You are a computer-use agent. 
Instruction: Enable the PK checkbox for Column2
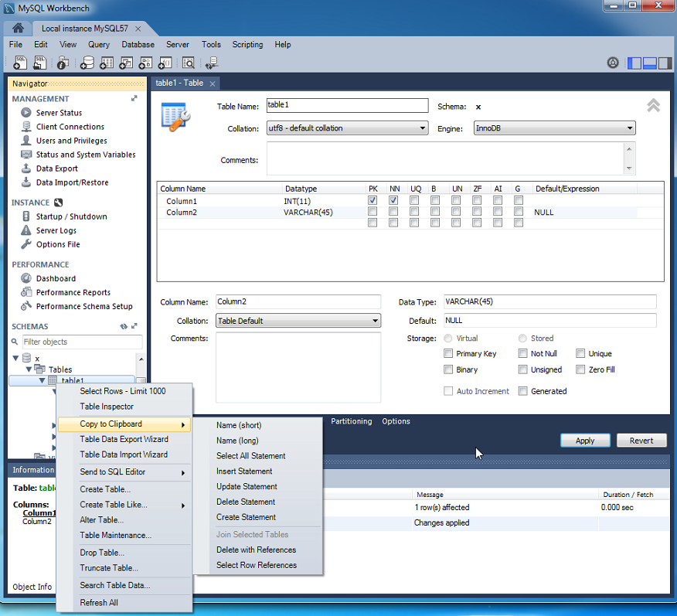click(x=373, y=212)
